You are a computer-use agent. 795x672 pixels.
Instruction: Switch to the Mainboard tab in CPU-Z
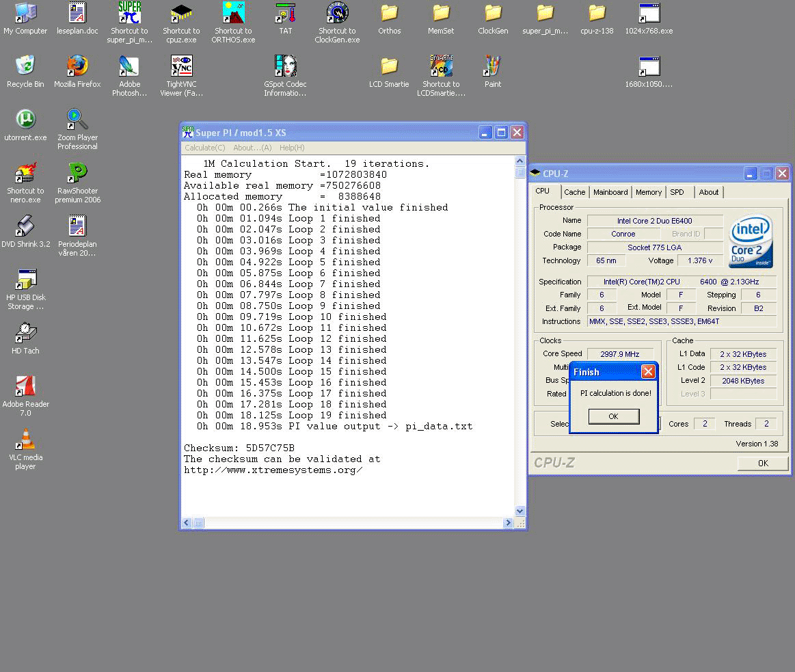610,192
